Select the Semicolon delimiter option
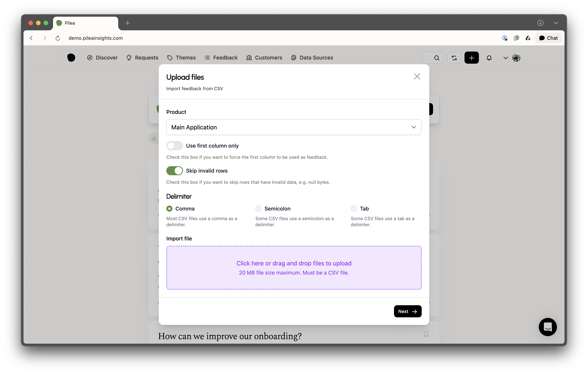Viewport: 588px width, 374px height. 258,209
